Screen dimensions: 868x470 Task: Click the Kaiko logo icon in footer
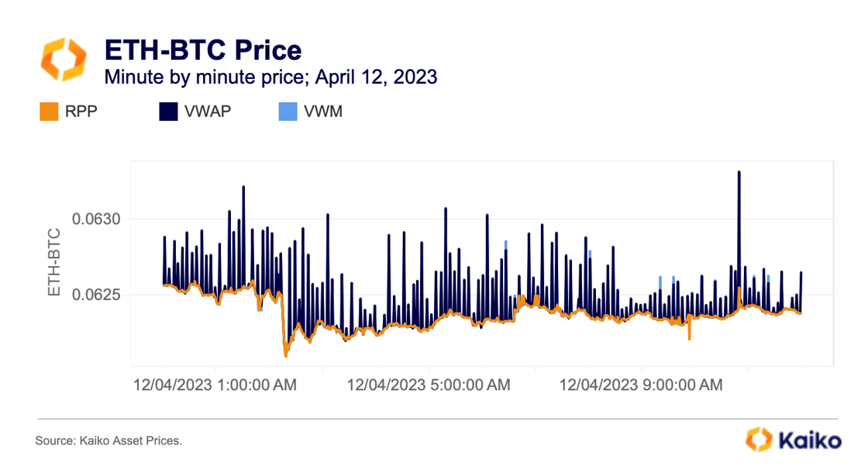point(759,439)
